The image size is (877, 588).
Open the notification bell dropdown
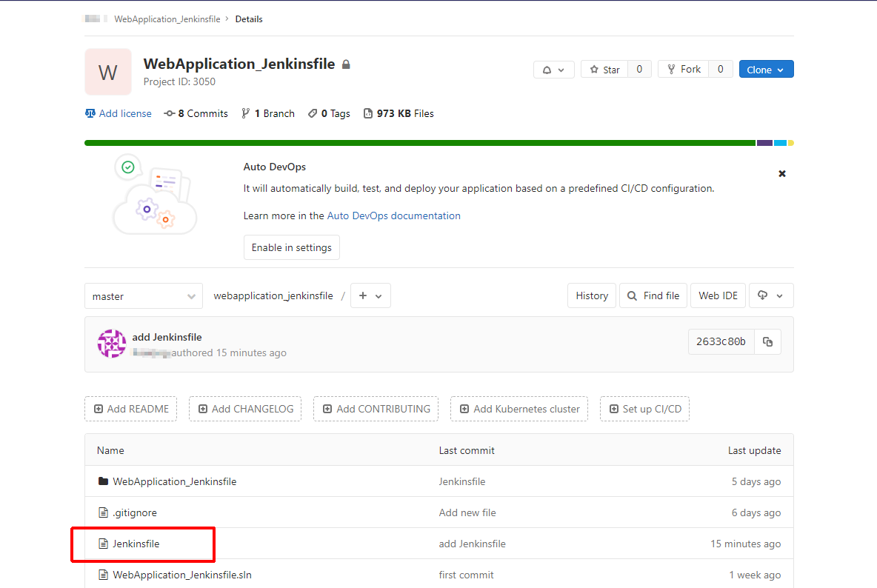554,70
